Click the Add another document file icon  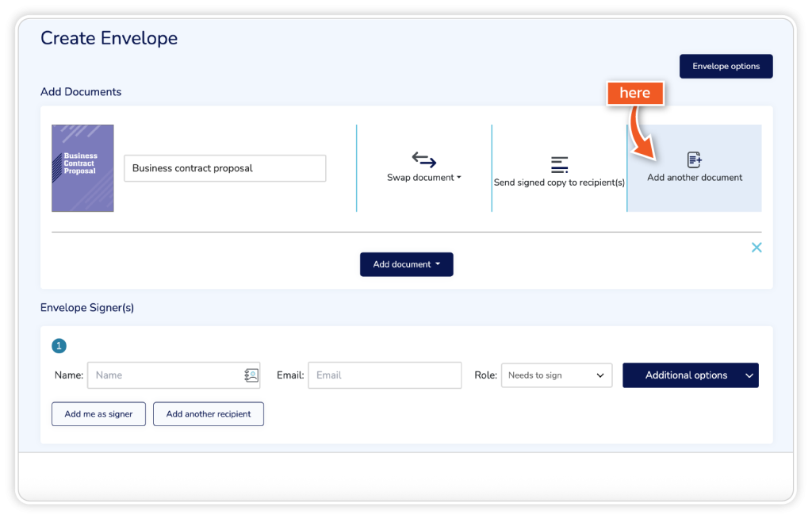[695, 160]
